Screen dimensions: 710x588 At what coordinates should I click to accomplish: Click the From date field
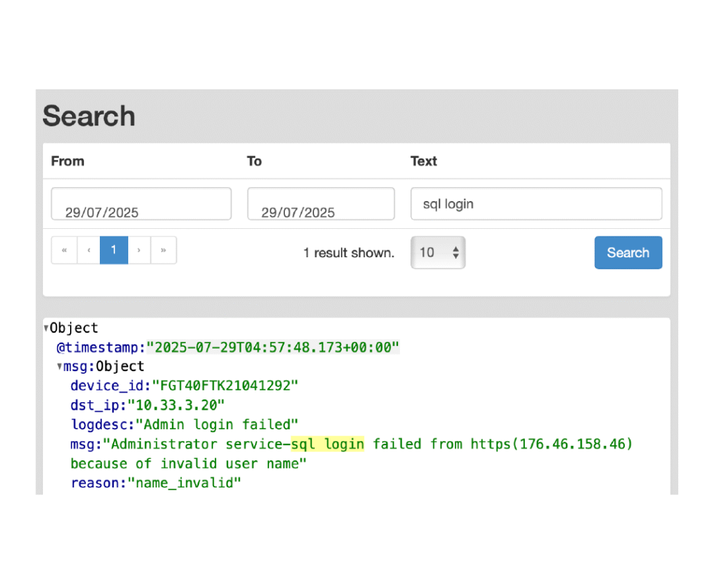[141, 204]
